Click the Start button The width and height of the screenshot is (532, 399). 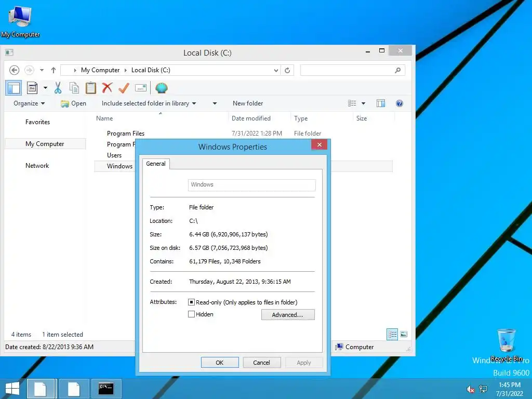tap(12, 389)
